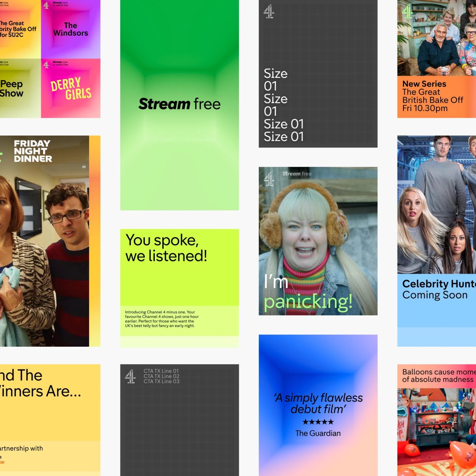This screenshot has height=476, width=476.
Task: Click the 'A simply flawless debut film' quote
Action: [318, 403]
